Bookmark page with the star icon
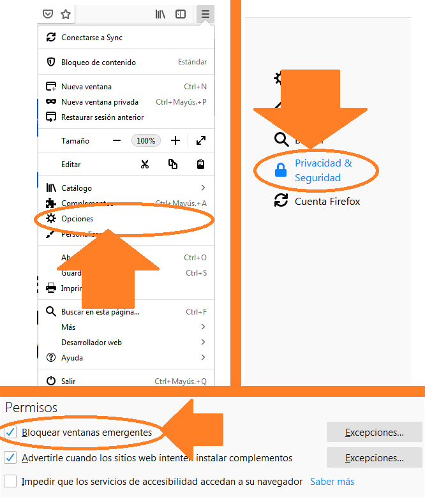Screen dimensions: 425x504 [x=66, y=14]
